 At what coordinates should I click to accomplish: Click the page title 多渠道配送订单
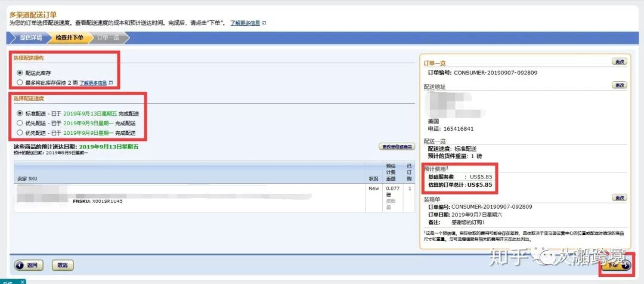coord(33,15)
